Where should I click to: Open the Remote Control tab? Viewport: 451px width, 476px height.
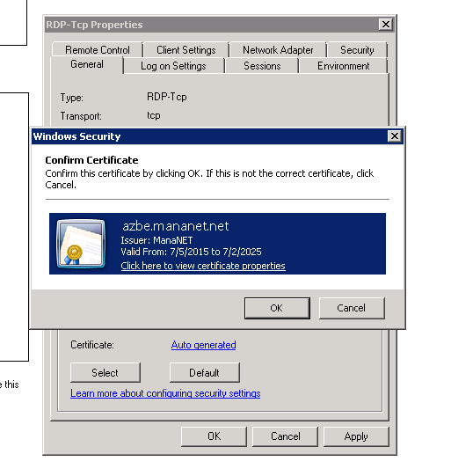[x=98, y=50]
